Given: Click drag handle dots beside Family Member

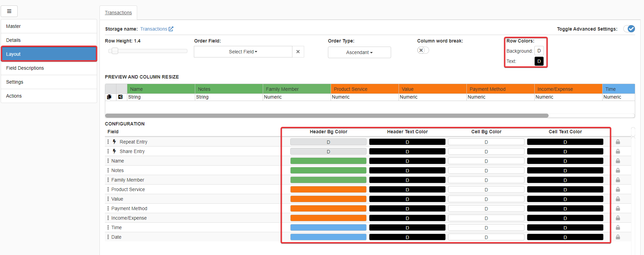Looking at the screenshot, I should coord(108,180).
